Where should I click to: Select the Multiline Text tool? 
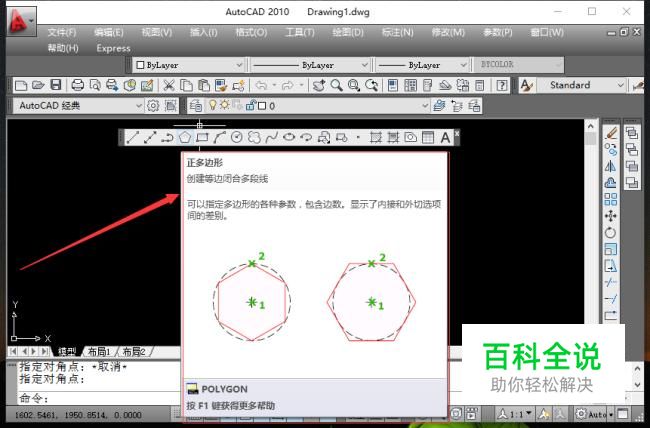click(445, 137)
